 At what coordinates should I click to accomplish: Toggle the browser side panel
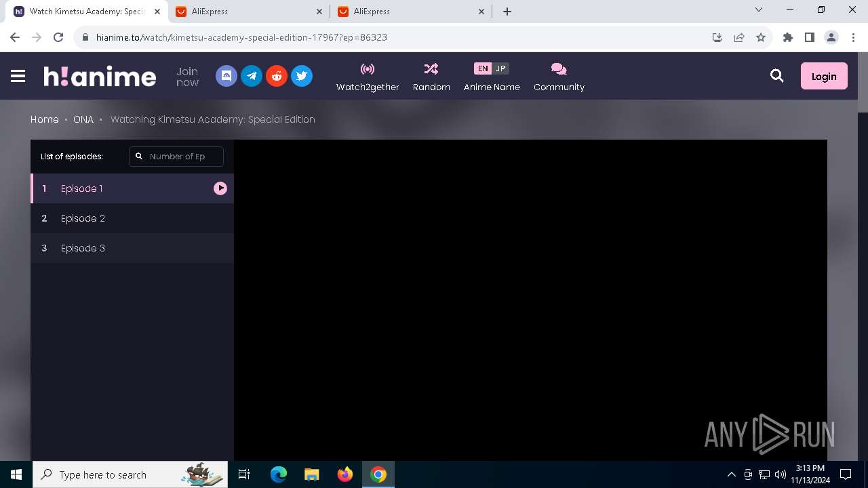pos(810,37)
